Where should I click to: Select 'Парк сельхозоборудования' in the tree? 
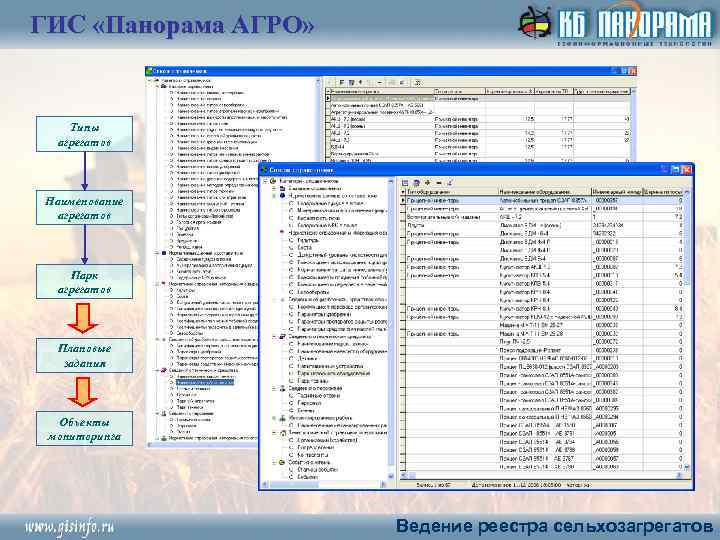[x=333, y=373]
